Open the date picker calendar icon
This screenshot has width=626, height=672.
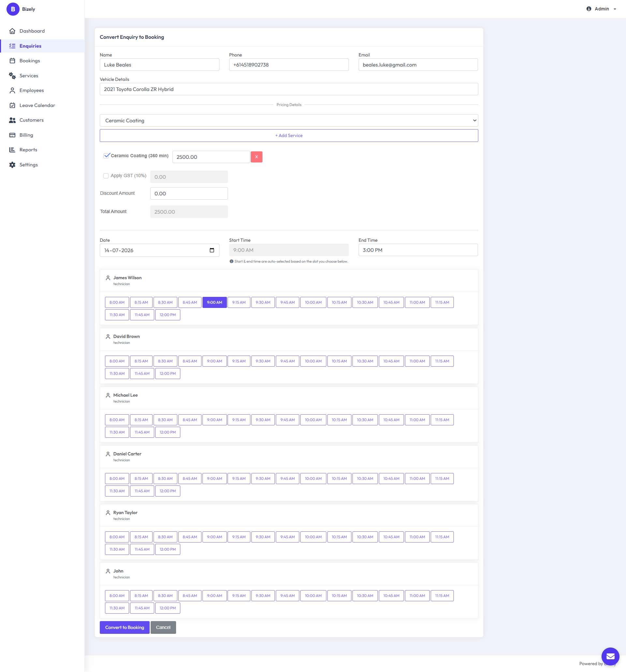[212, 251]
